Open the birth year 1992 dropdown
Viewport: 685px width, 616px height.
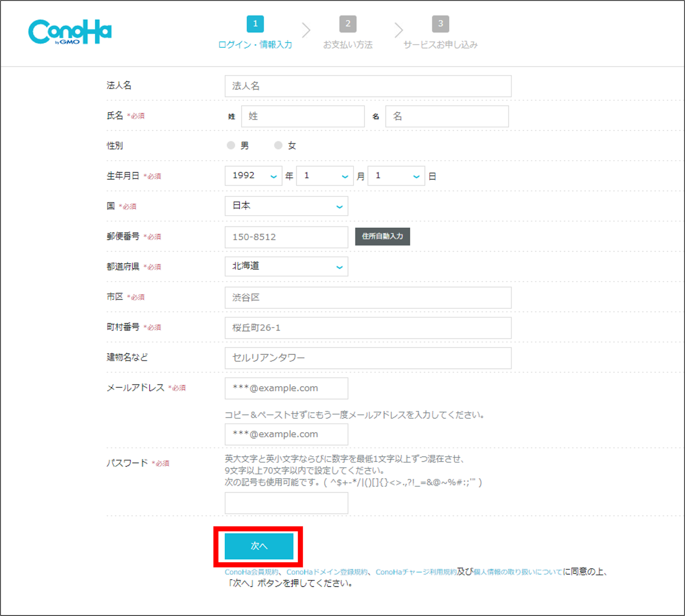253,176
